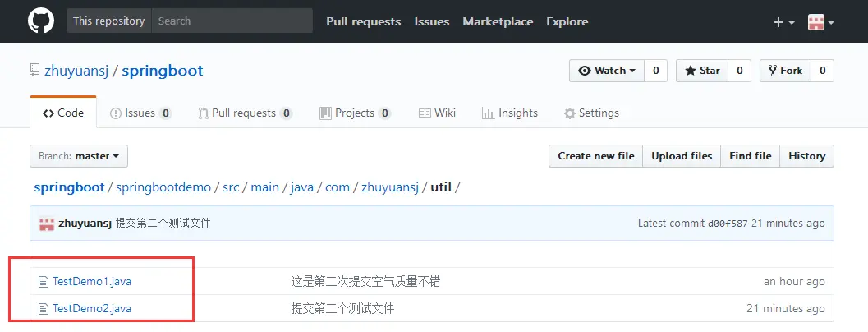The image size is (868, 332).
Task: Open the Branch: master dropdown
Action: click(79, 156)
